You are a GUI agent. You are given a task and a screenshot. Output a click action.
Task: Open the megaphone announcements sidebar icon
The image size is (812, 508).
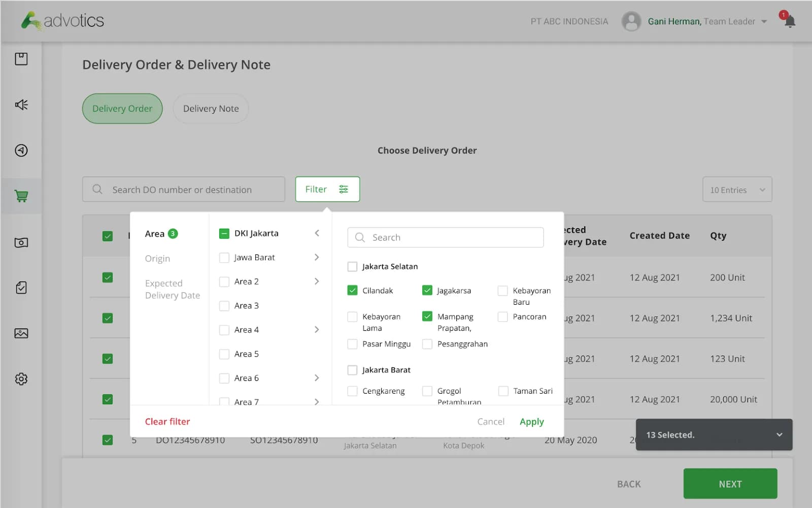[21, 105]
